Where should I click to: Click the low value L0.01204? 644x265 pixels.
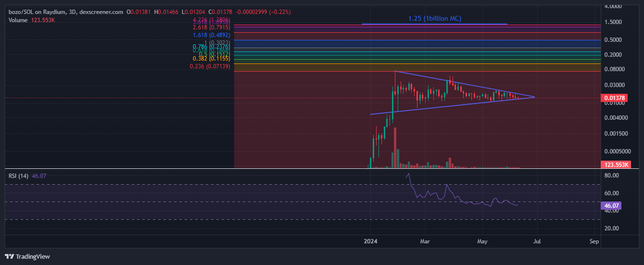[x=194, y=12]
